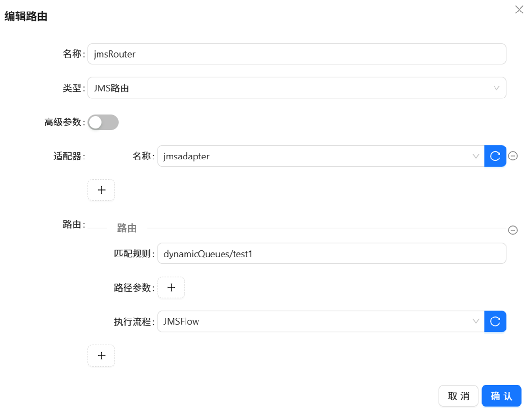Close the 编辑路由 dialog with X
Image resolution: width=532 pixels, height=416 pixels.
tap(519, 10)
